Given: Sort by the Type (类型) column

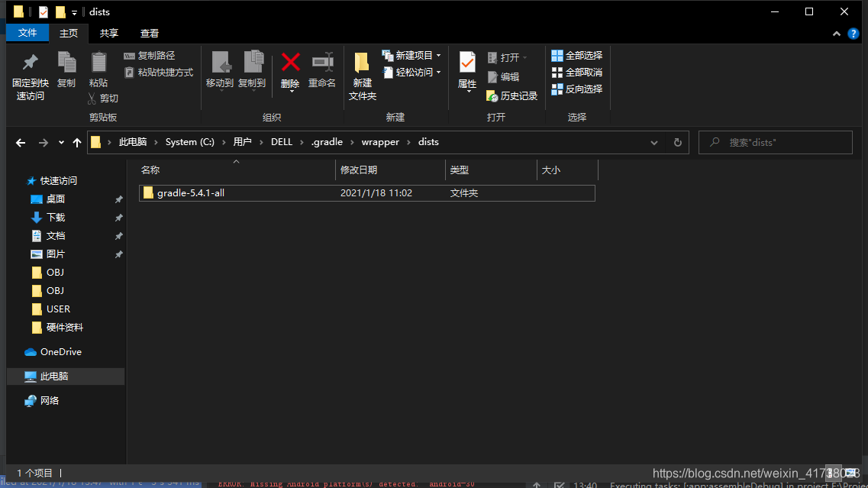Looking at the screenshot, I should 491,170.
